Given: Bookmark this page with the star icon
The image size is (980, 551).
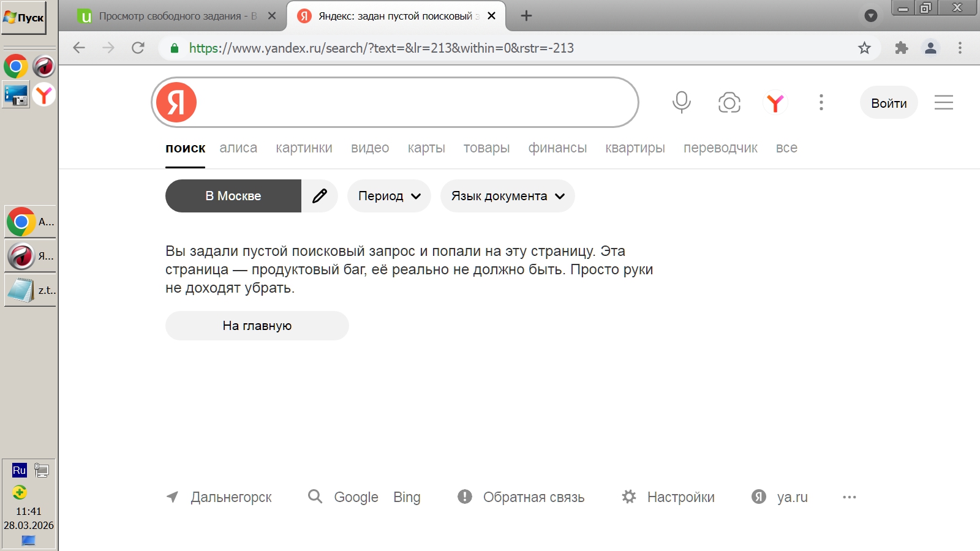Looking at the screenshot, I should pyautogui.click(x=864, y=48).
